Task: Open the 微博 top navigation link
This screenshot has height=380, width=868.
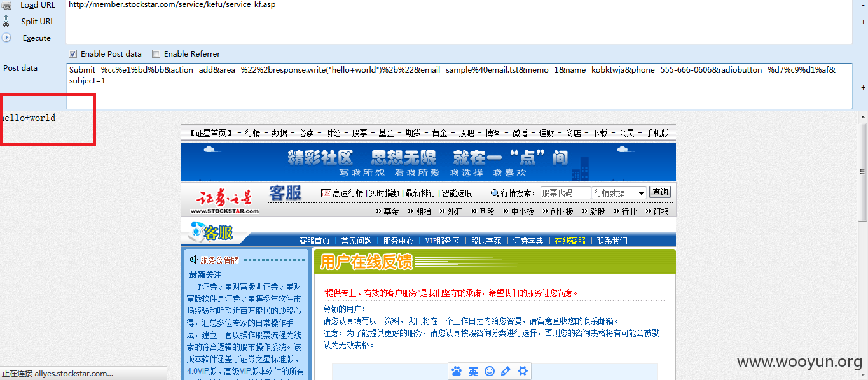Action: (x=520, y=133)
